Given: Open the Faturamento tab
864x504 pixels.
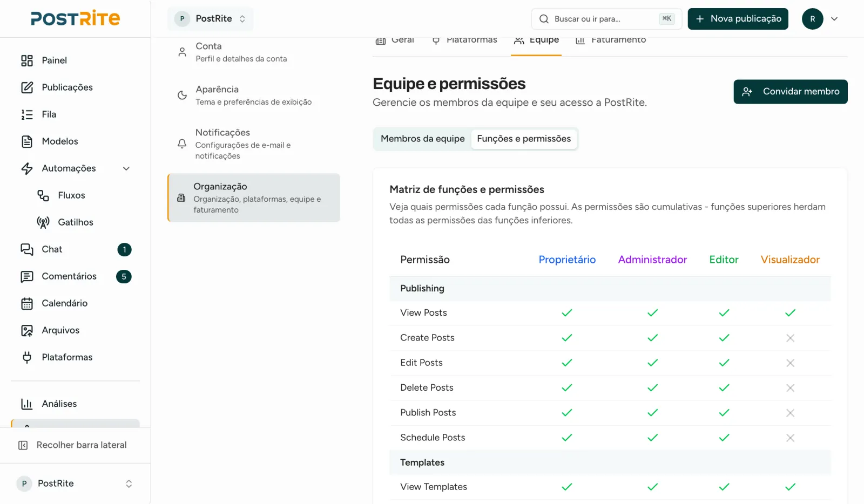Looking at the screenshot, I should (611, 40).
